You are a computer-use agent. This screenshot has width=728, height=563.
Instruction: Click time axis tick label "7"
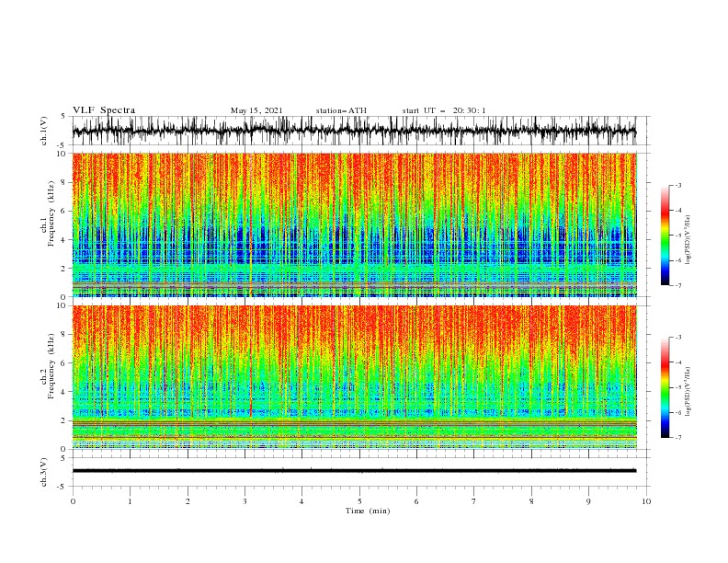(474, 501)
